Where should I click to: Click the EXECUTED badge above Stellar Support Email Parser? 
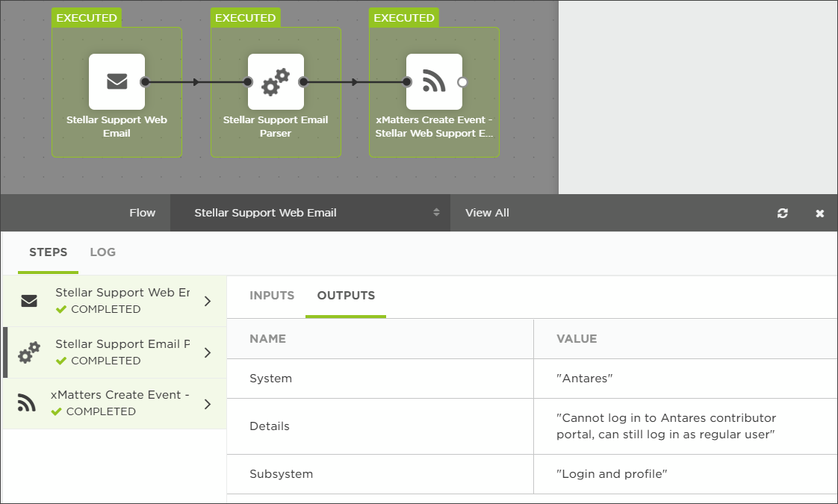[x=245, y=18]
